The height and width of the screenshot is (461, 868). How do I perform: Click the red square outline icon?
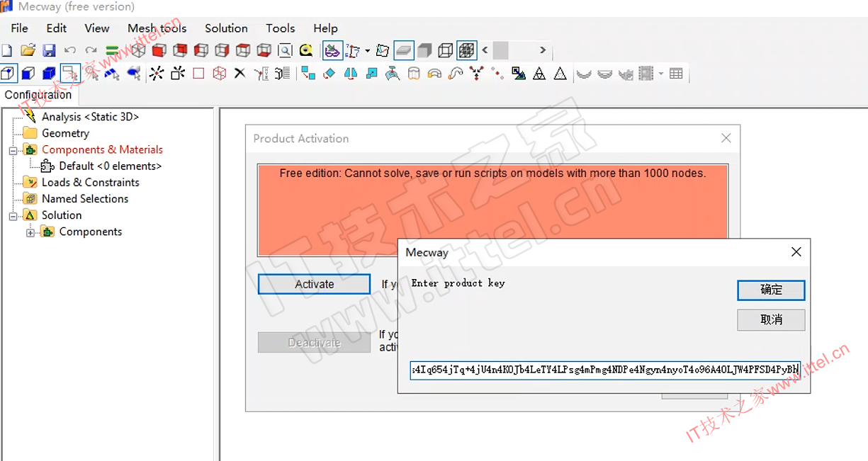pos(198,73)
